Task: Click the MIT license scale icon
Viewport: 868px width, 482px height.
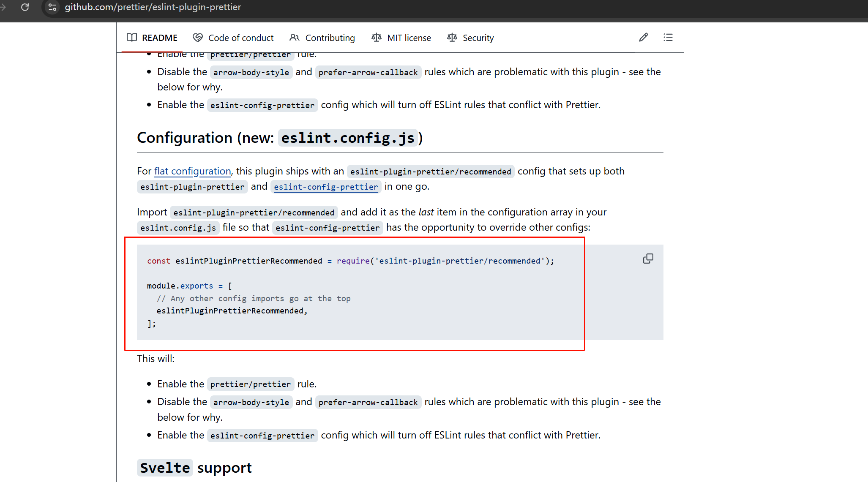Action: (376, 38)
